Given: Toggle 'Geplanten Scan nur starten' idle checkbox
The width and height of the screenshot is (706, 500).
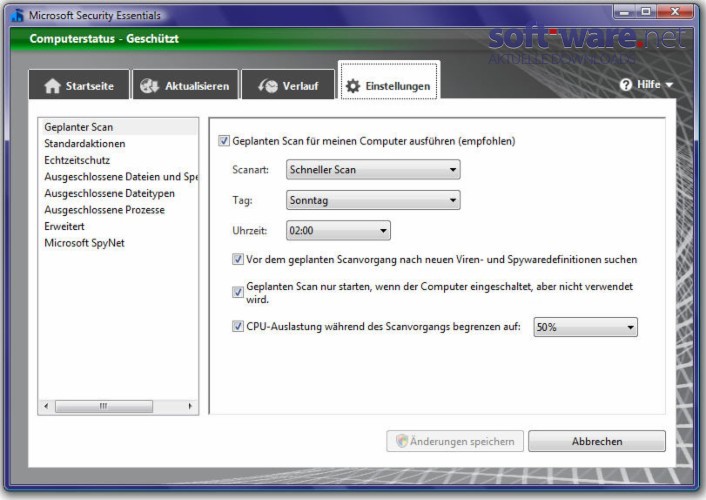Looking at the screenshot, I should point(238,292).
